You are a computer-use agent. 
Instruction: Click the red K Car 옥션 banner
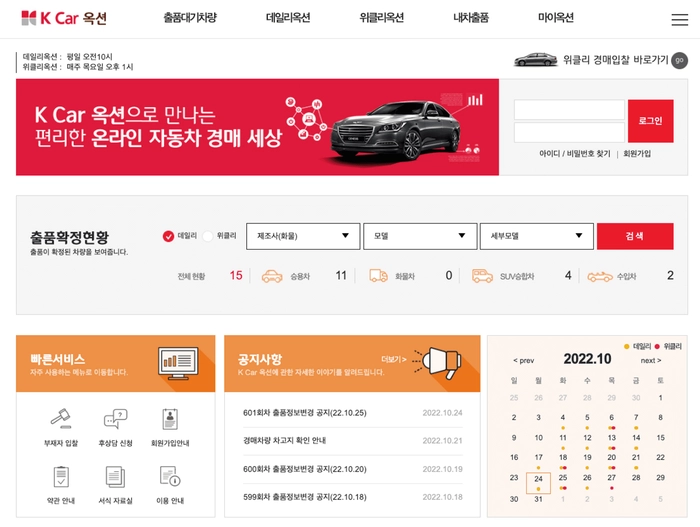(x=257, y=127)
